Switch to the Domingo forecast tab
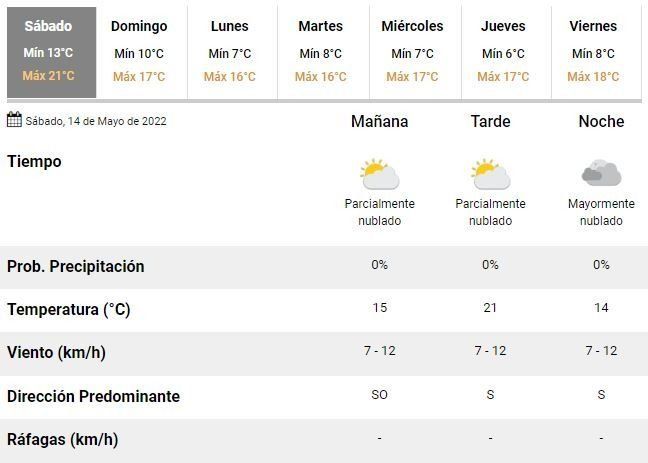648x463 pixels. click(x=139, y=52)
